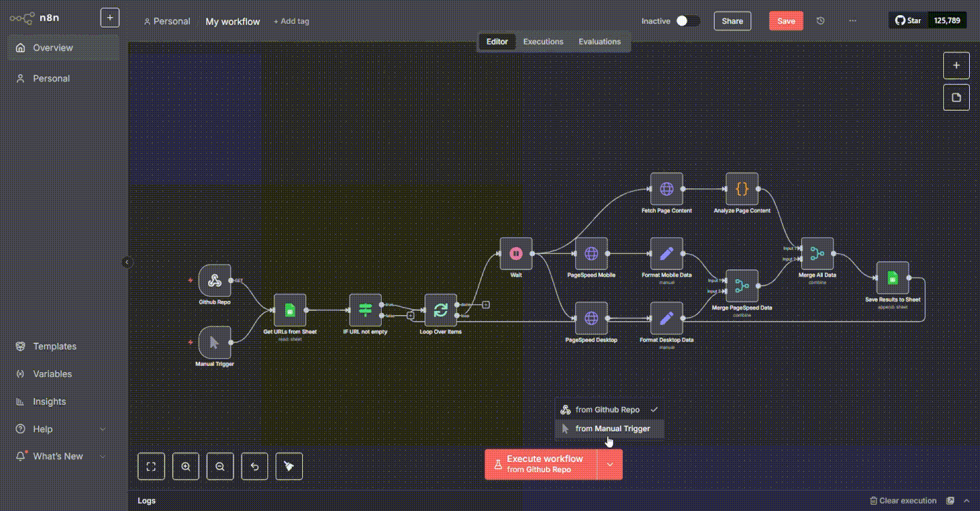This screenshot has height=511, width=980.
Task: Add a sticky note to canvas
Action: point(956,97)
